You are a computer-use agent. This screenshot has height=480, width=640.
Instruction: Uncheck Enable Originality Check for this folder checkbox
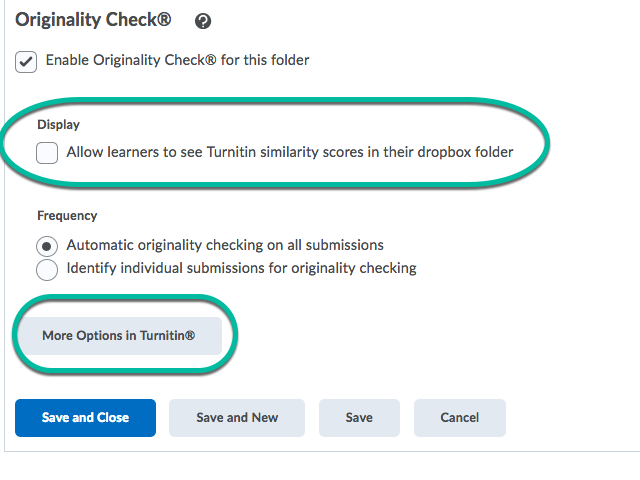pyautogui.click(x=26, y=62)
